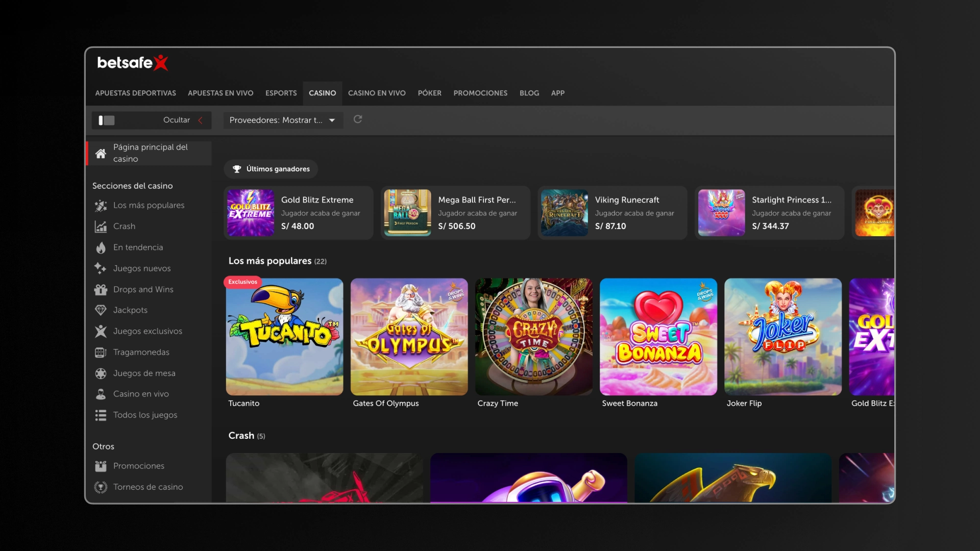Click the Los más populares sparkle icon

pyautogui.click(x=101, y=206)
